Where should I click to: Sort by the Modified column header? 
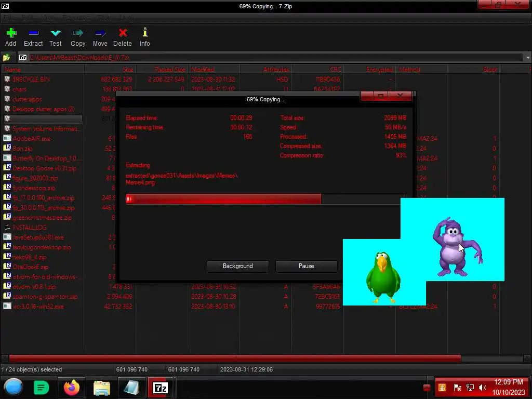214,70
